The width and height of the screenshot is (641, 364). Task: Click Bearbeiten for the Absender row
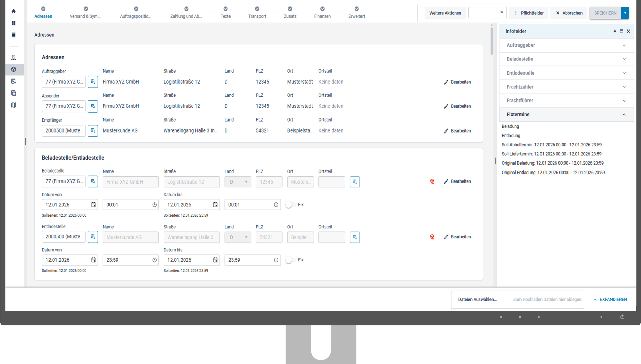pos(457,106)
